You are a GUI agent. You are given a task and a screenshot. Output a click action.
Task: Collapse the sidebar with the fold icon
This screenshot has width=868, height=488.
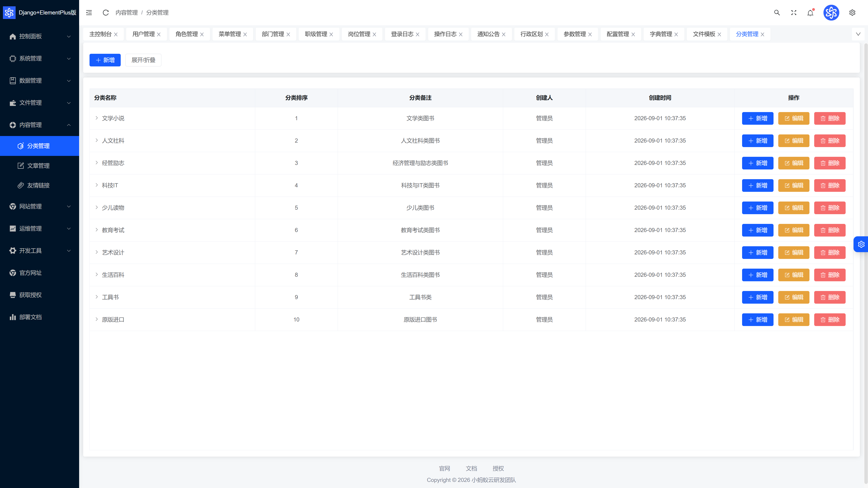89,12
